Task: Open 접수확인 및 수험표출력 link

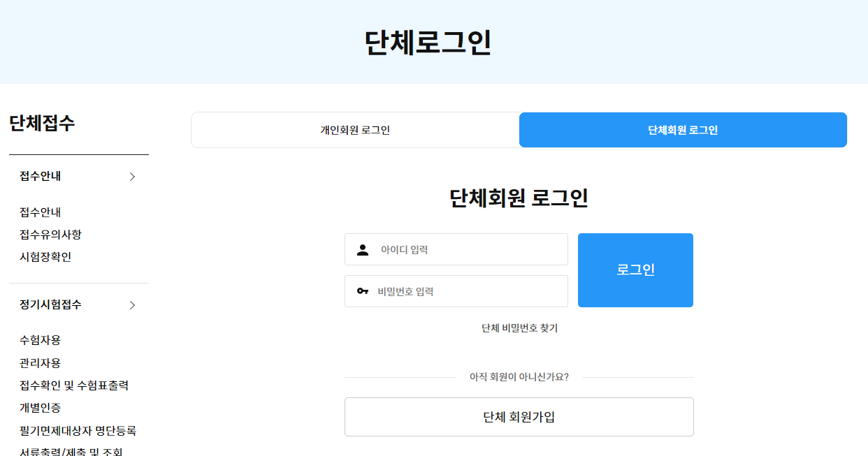Action: (x=74, y=385)
